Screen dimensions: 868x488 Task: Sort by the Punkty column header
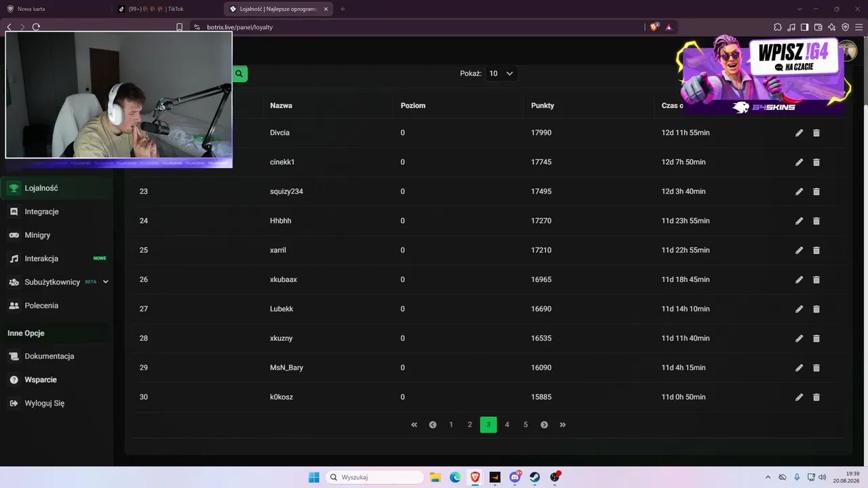(542, 106)
